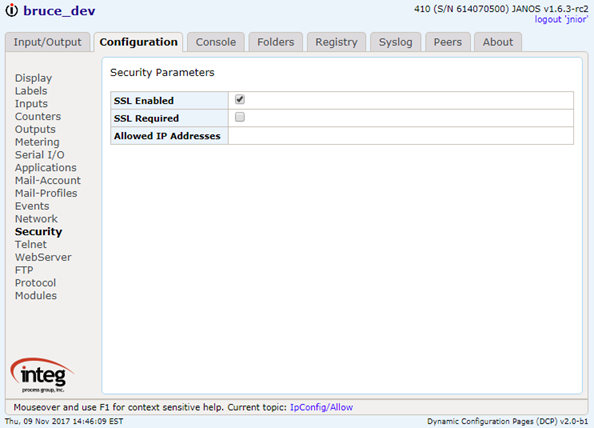Open the IpConfig/Allow help topic link

click(x=321, y=407)
